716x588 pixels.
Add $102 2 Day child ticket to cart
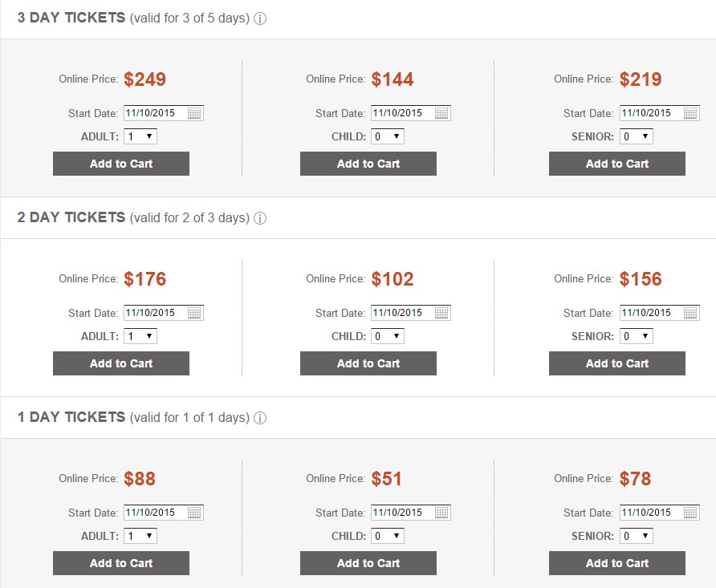pyautogui.click(x=368, y=363)
